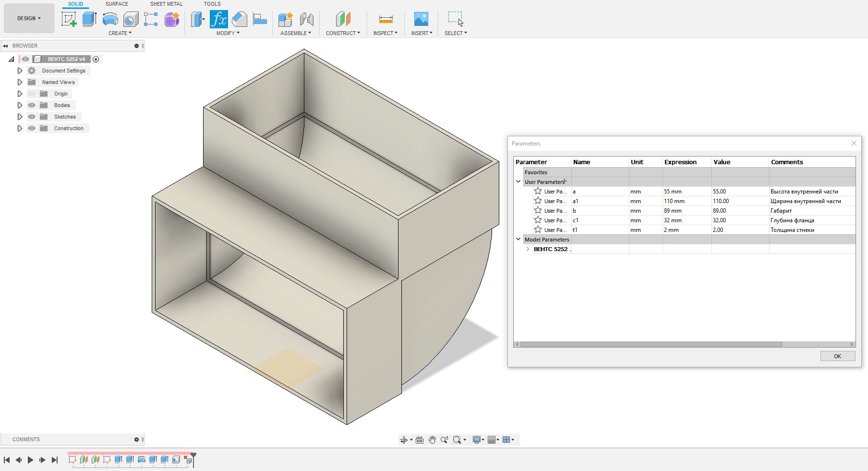
Task: Open the DESIGN workspace dropdown
Action: (29, 18)
